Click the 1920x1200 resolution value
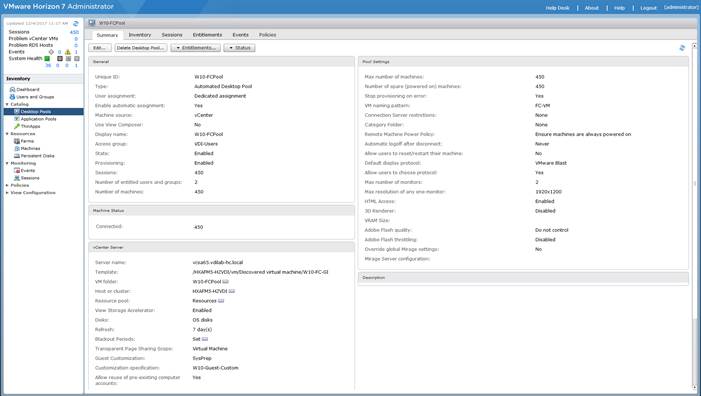Screen dimensions: 701x396 tap(548, 192)
